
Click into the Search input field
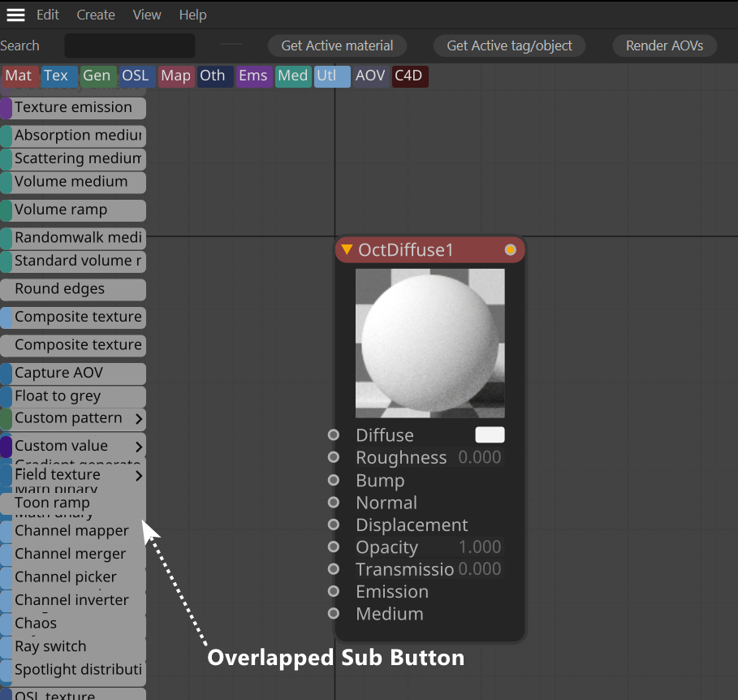[x=130, y=45]
